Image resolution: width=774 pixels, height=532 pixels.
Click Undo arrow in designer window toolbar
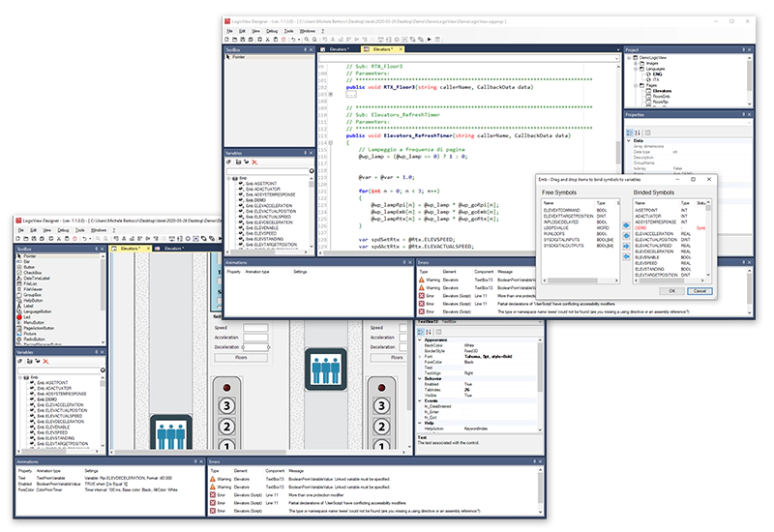(x=84, y=239)
